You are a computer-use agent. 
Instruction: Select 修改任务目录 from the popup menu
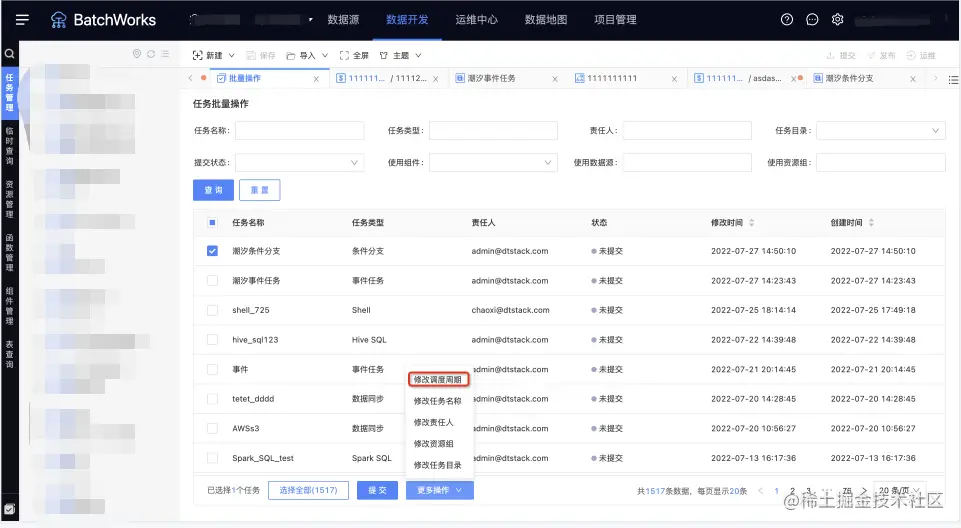pos(438,465)
